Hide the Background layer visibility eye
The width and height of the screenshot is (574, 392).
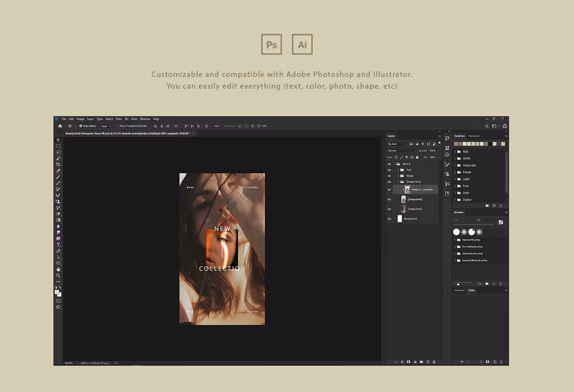coord(389,219)
